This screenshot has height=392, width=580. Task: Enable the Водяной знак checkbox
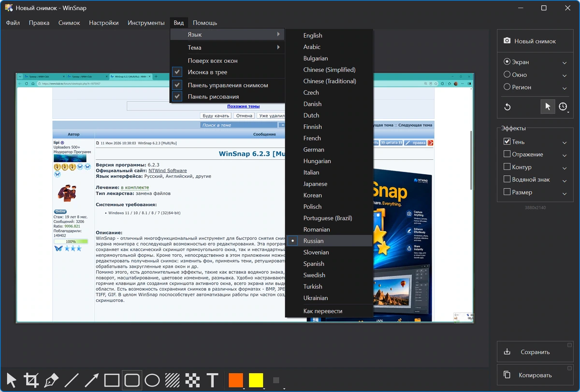pyautogui.click(x=507, y=180)
